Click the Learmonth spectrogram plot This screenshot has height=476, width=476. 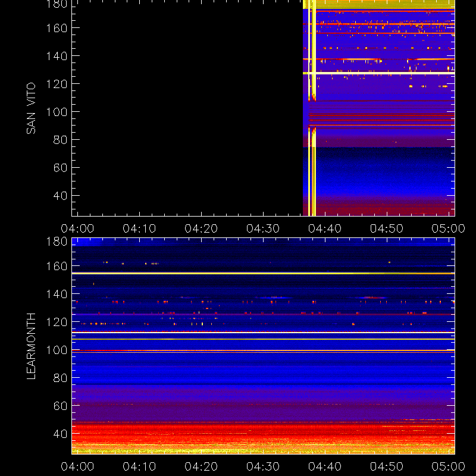pyautogui.click(x=263, y=346)
